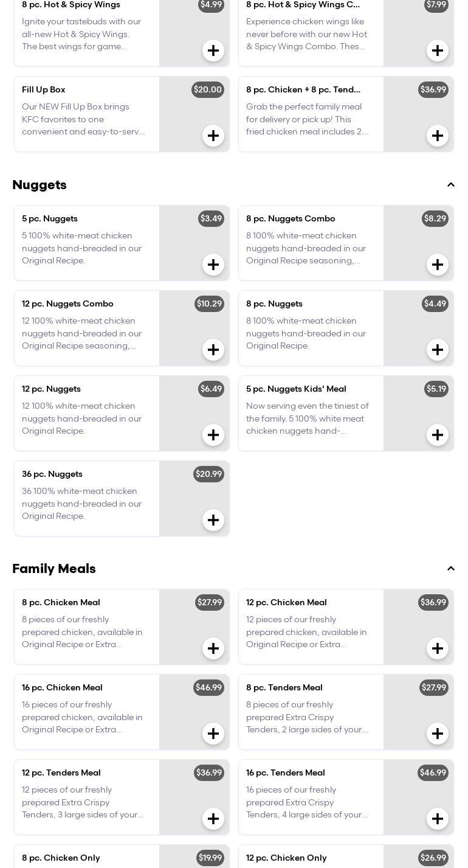The width and height of the screenshot is (468, 868).
Task: Click plus icon for 36 pc. Nuggets
Action: pyautogui.click(x=213, y=520)
